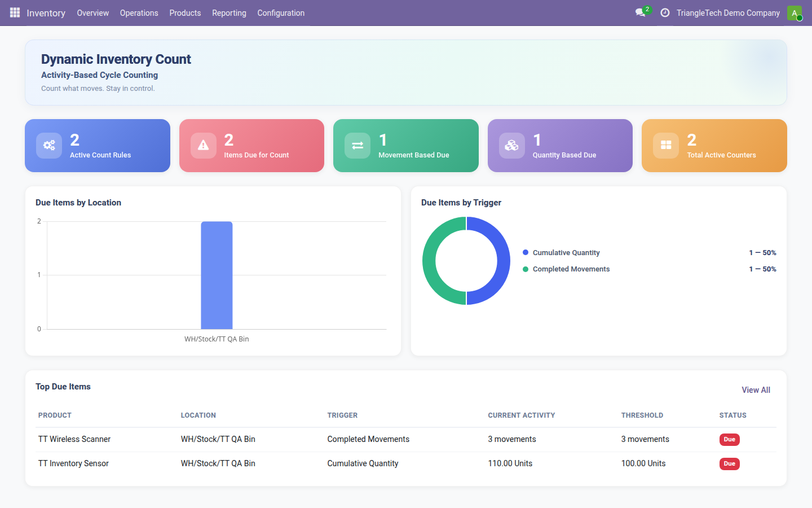Expand the Operations menu
812x508 pixels.
coord(139,13)
